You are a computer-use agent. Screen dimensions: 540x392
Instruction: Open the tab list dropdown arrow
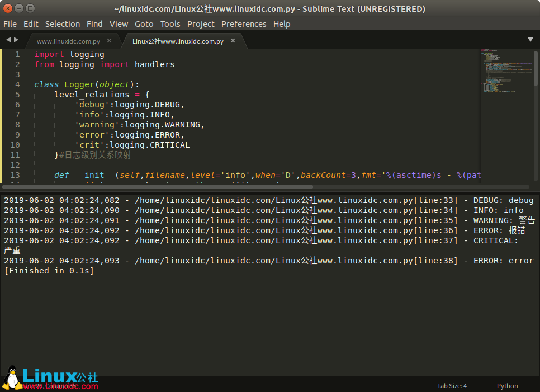[530, 40]
